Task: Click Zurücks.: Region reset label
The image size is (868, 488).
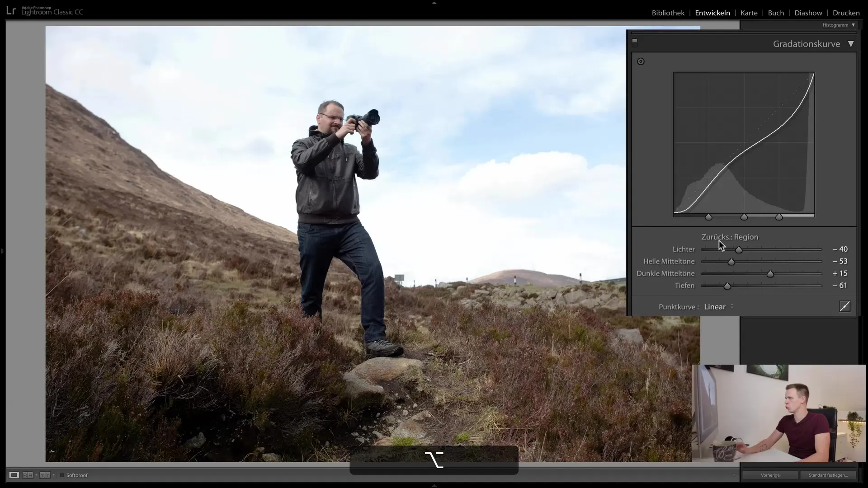Action: 730,237
